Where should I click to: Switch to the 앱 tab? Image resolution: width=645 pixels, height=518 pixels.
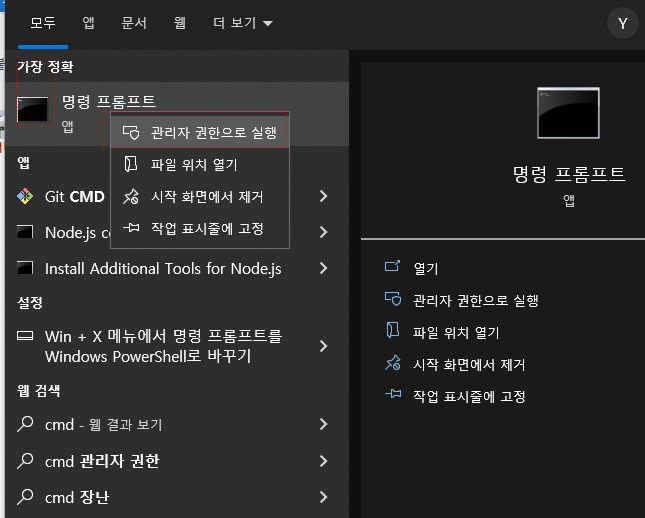tap(88, 23)
